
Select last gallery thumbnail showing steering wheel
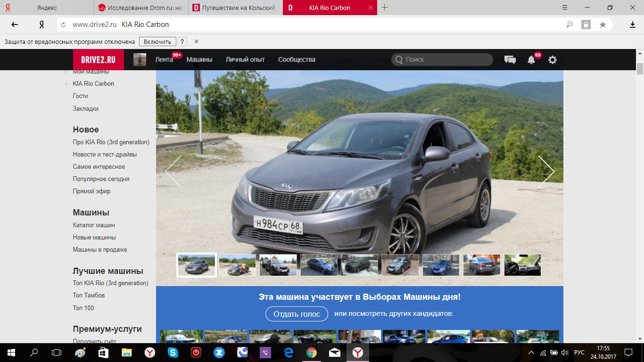pyautogui.click(x=522, y=265)
